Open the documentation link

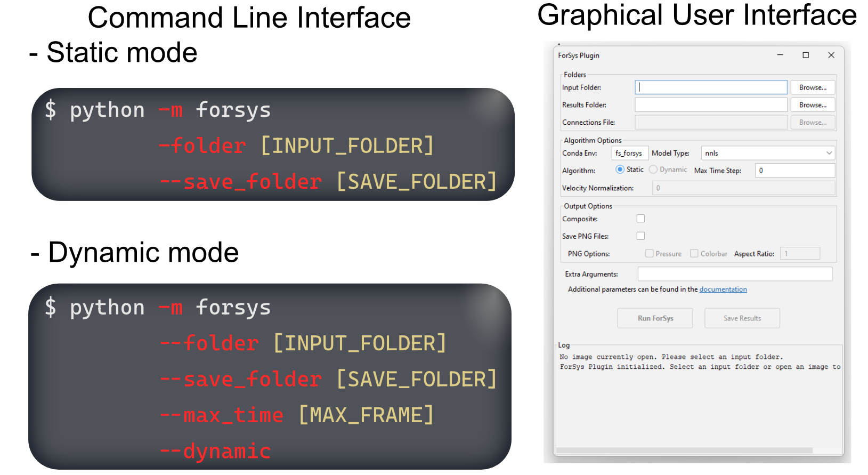(723, 289)
